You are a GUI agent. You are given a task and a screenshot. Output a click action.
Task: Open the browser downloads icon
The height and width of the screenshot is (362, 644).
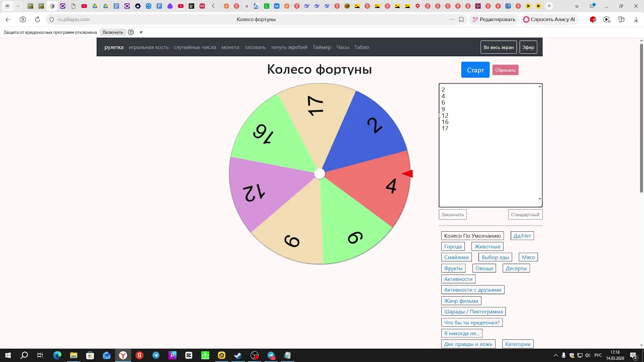point(636,20)
